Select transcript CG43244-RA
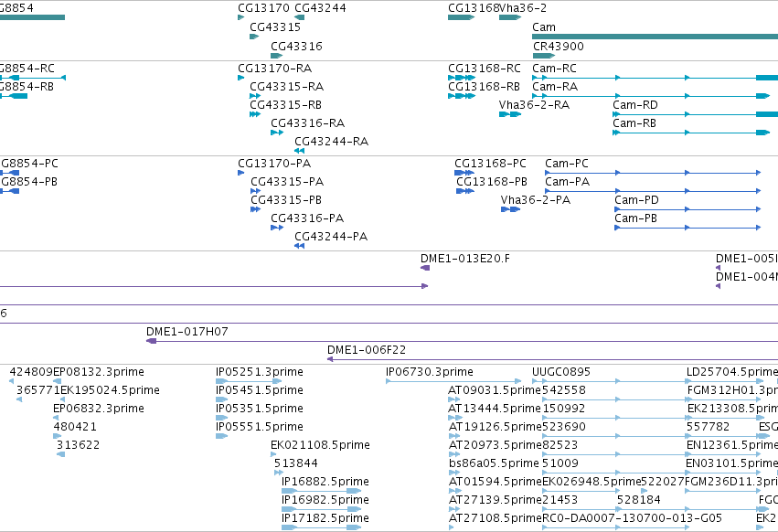Image resolution: width=778 pixels, height=532 pixels. coord(299,151)
